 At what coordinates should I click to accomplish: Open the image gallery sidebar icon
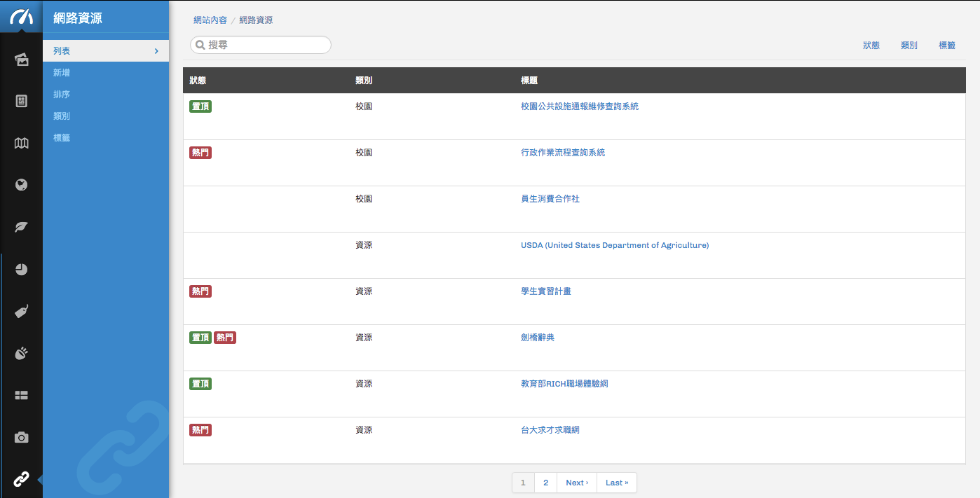pyautogui.click(x=21, y=60)
